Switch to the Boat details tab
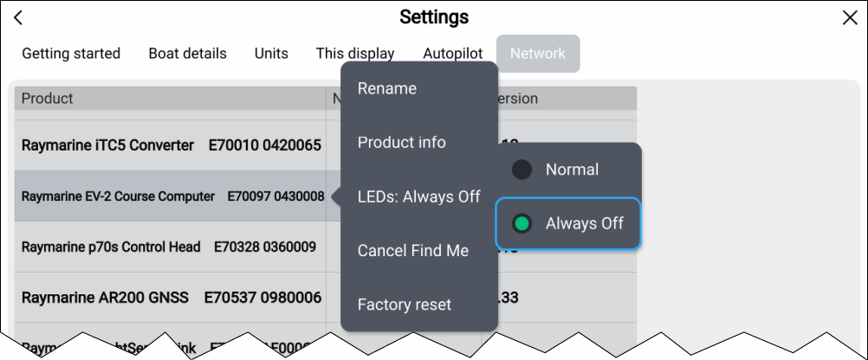This screenshot has height=360, width=868. (x=187, y=54)
